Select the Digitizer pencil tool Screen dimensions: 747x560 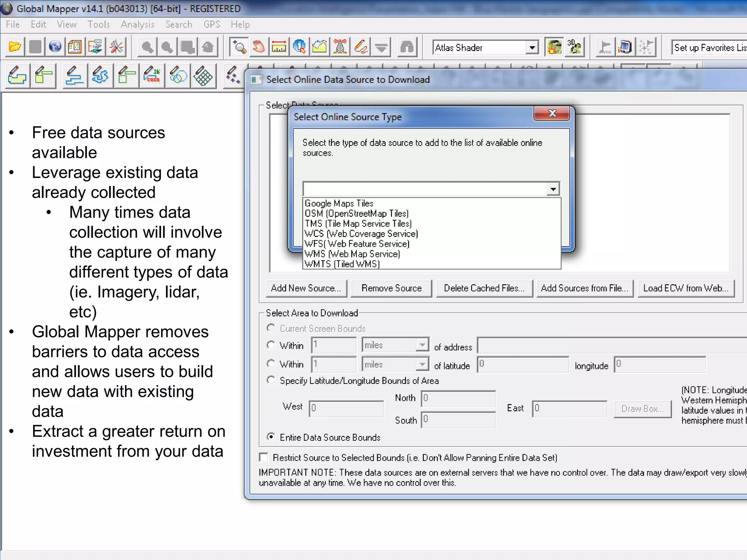361,47
